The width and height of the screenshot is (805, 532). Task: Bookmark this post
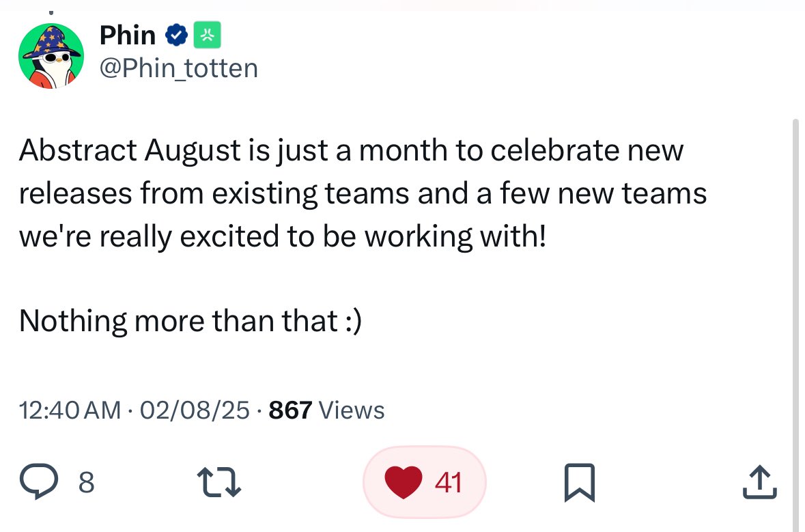pos(580,482)
